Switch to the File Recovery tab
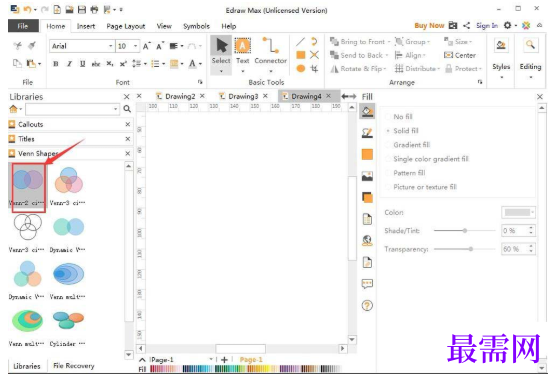The height and width of the screenshot is (380, 559). (73, 366)
